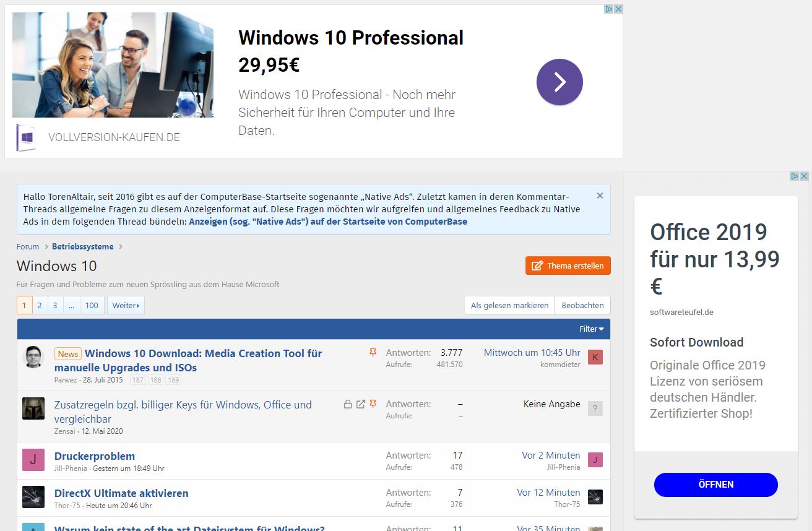
Task: Click softwareteufel.de ad domain
Action: (x=681, y=313)
